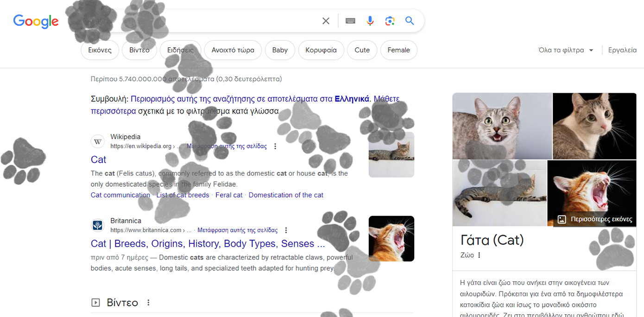This screenshot has width=644, height=317.
Task: Clear the search box with X icon
Action: 326,21
